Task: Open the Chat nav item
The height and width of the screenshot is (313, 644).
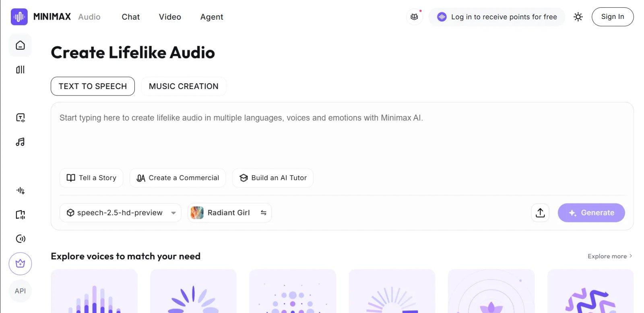Action: click(x=131, y=17)
